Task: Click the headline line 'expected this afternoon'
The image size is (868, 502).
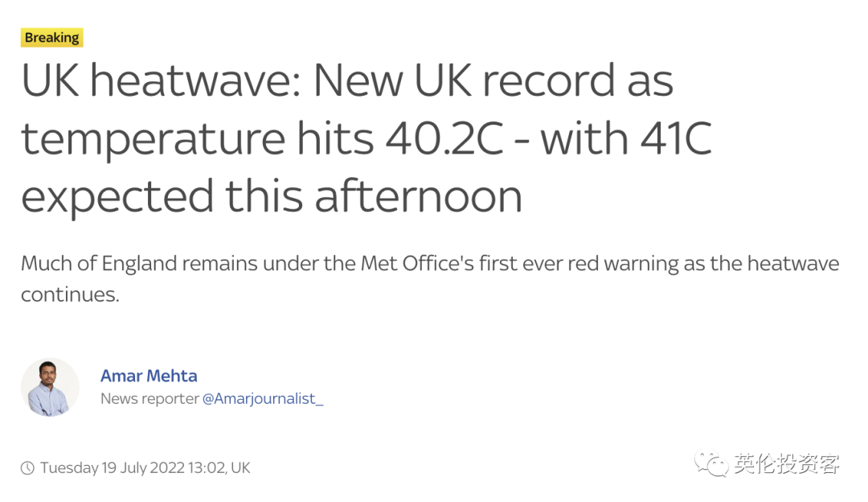Action: [272, 197]
